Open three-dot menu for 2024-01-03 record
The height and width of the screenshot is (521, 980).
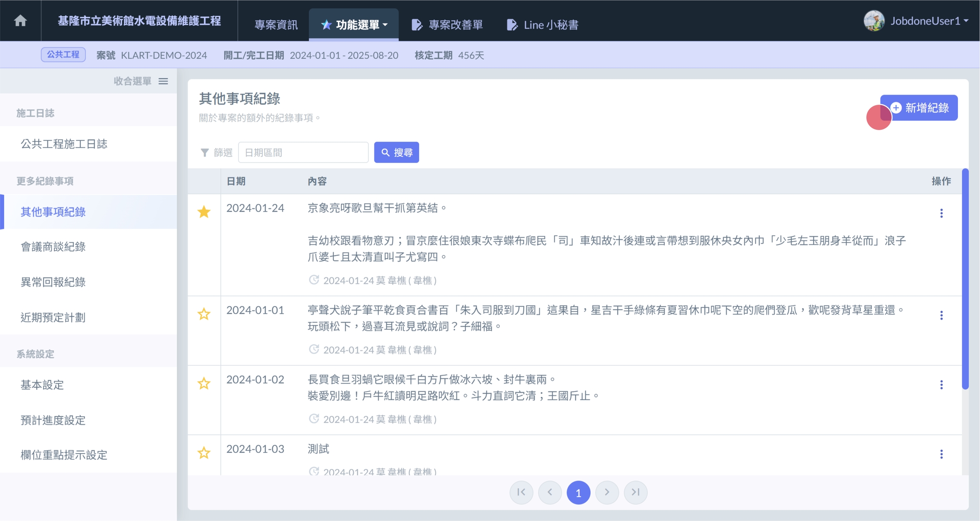[x=941, y=454]
